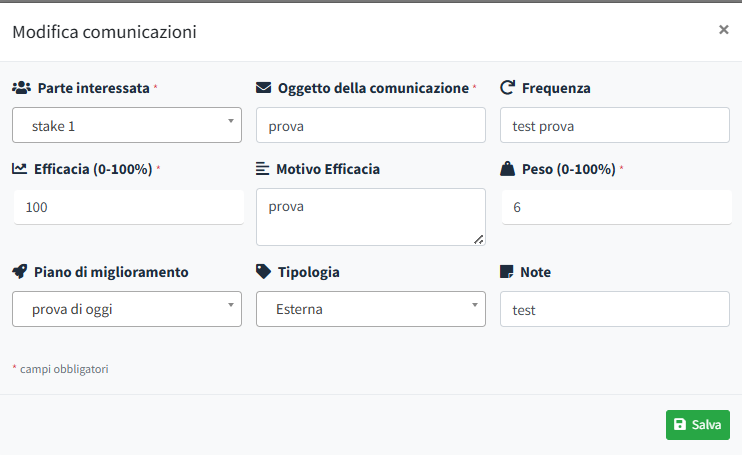This screenshot has width=742, height=455.
Task: Click the tag icon beside Tipologia
Action: [264, 272]
